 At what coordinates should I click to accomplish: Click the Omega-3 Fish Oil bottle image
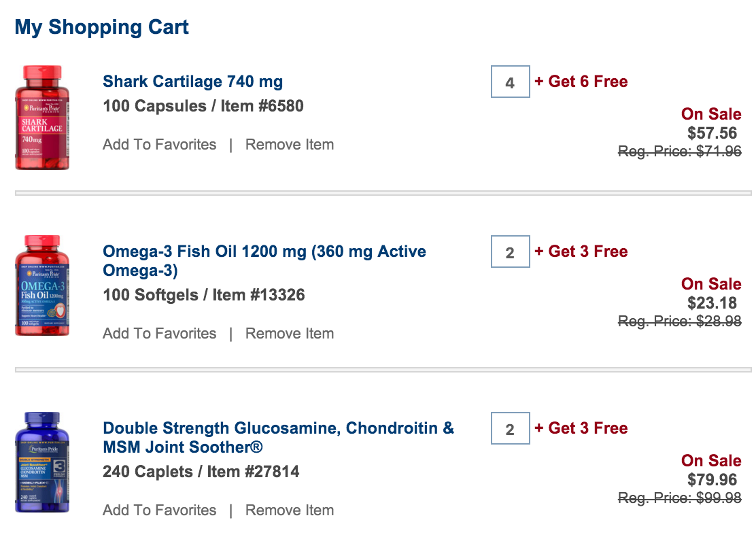pos(42,285)
